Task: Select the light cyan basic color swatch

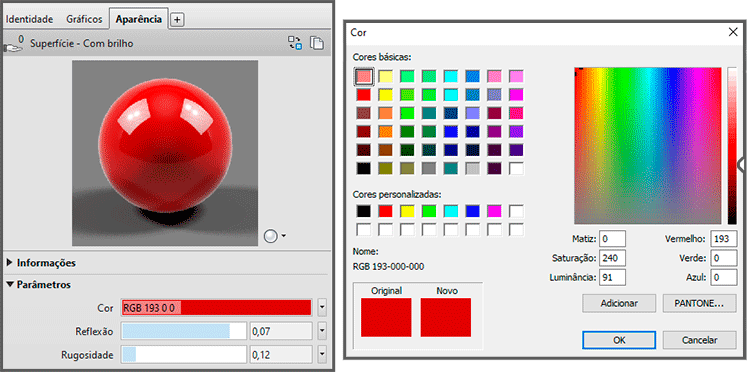Action: pyautogui.click(x=451, y=76)
